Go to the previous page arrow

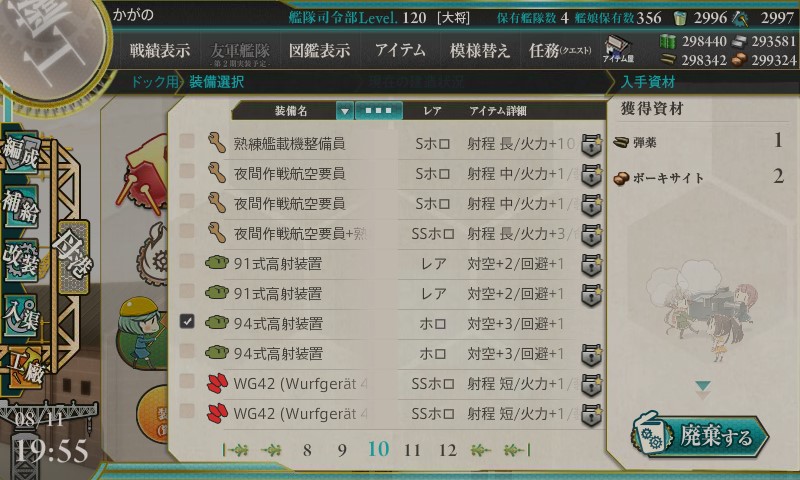(271, 450)
